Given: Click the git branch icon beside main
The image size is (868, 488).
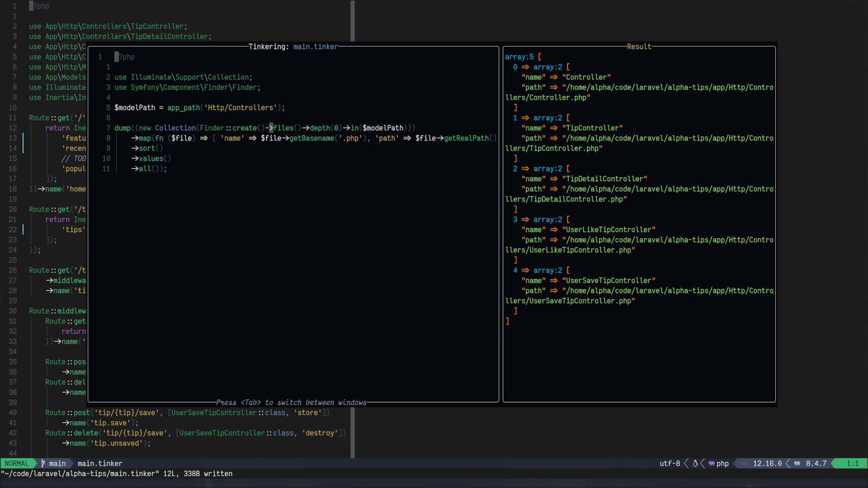Looking at the screenshot, I should 43,464.
